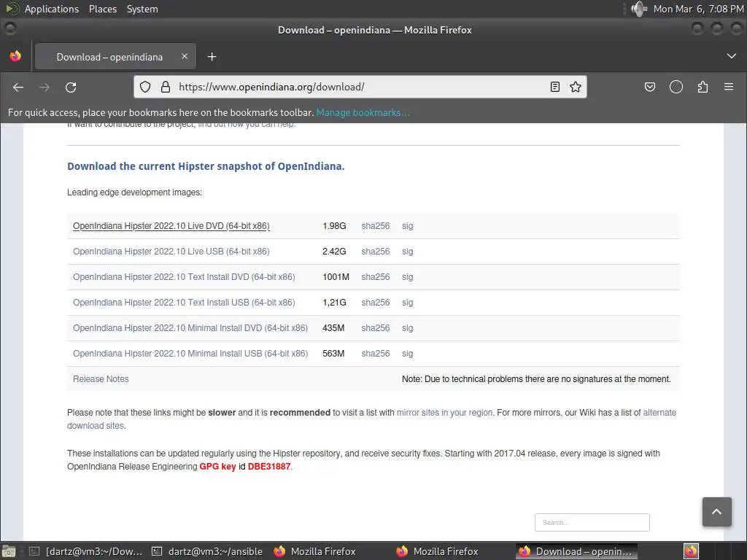Click the address bar URL field

[360, 87]
